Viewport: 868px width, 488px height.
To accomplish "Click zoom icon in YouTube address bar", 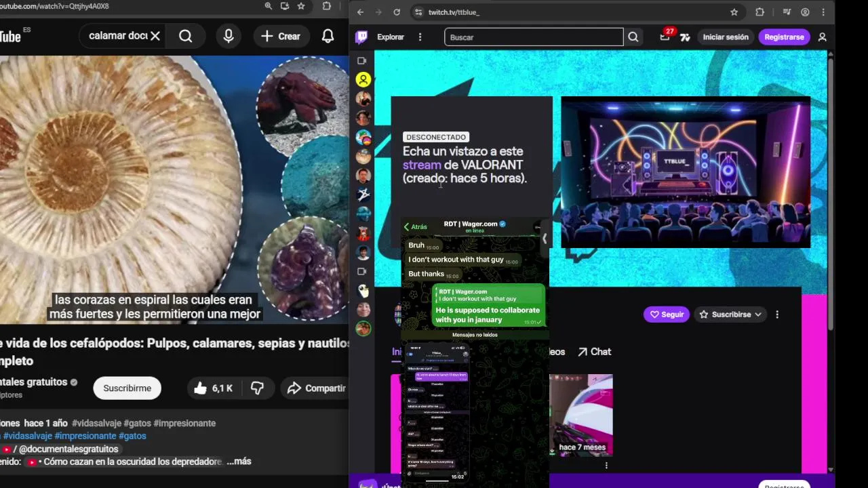I will (269, 6).
